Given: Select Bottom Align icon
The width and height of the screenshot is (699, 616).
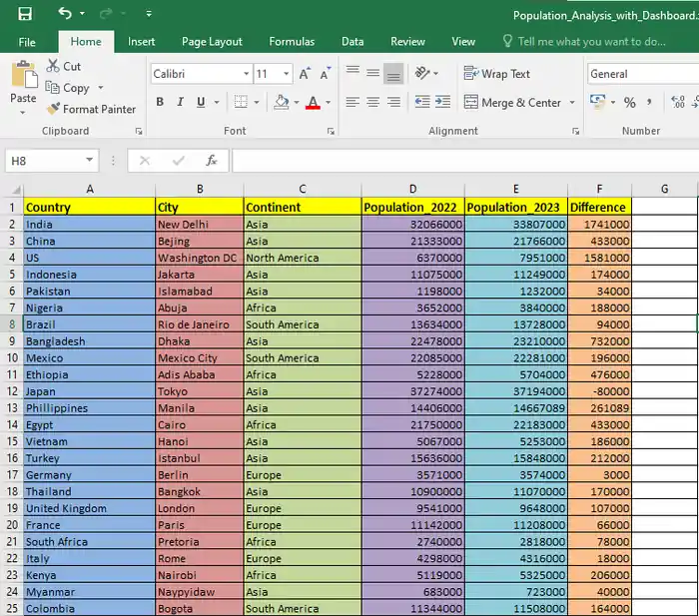Looking at the screenshot, I should click(393, 74).
